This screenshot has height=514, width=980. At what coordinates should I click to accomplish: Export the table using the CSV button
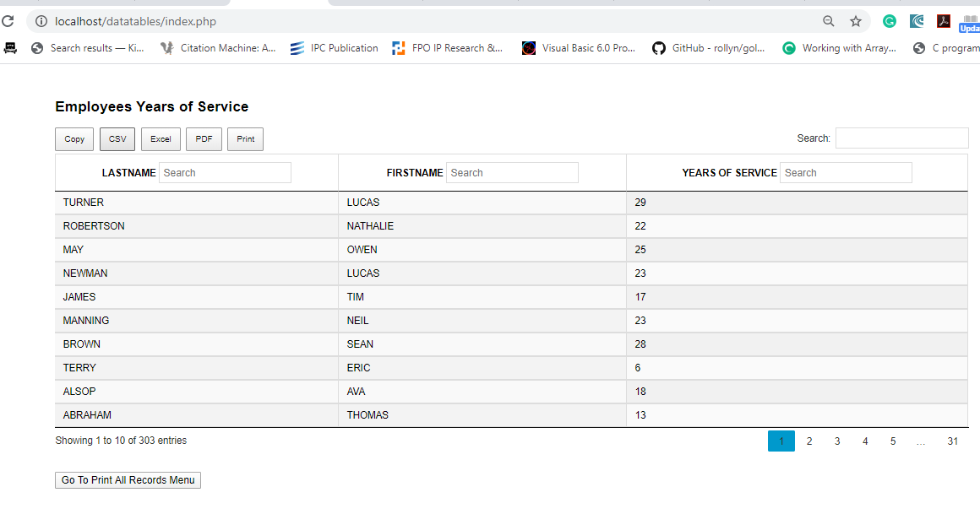coord(117,139)
